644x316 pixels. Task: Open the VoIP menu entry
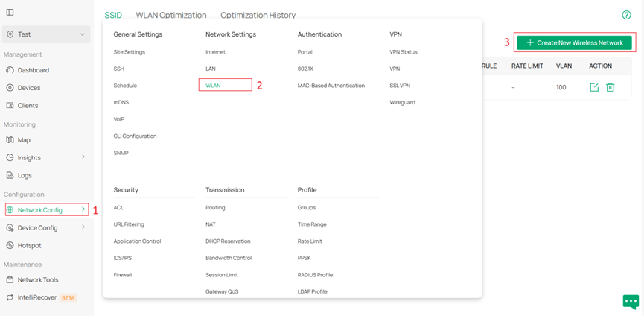[x=119, y=119]
